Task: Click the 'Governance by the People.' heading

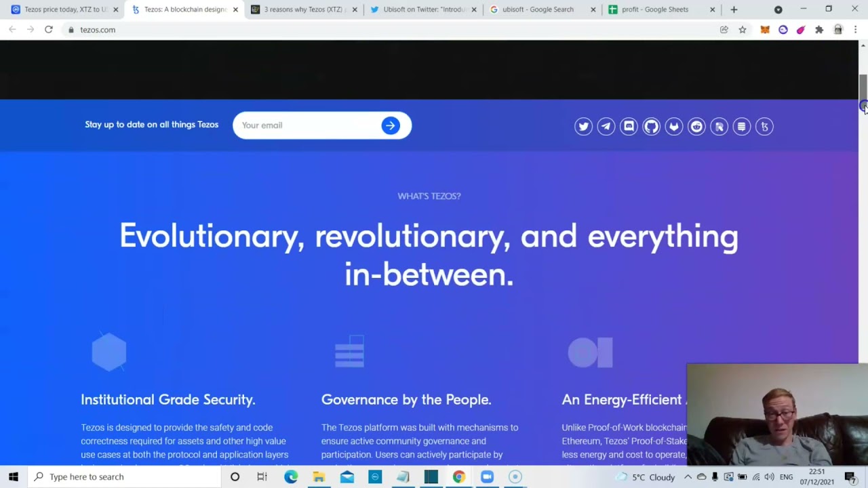Action: [x=406, y=400]
